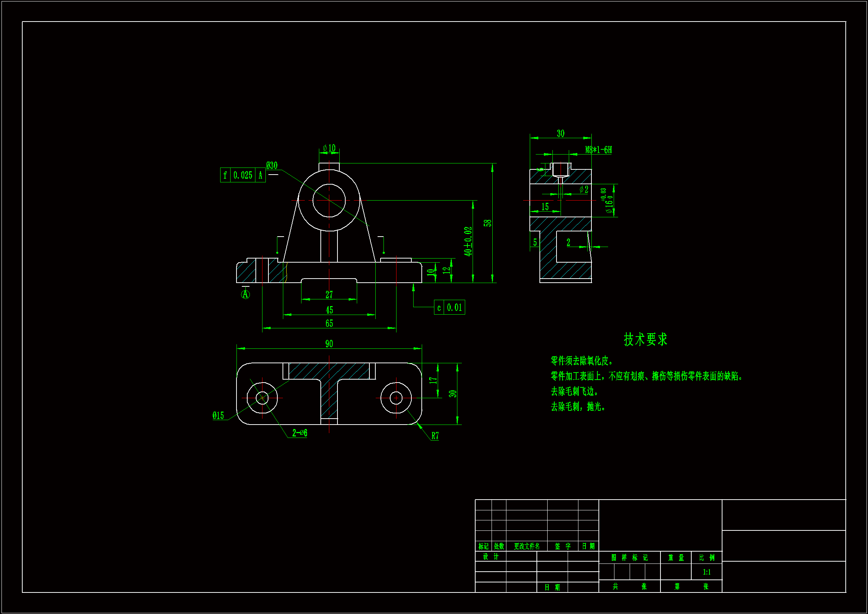Screen dimensions: 868x614
Task: Select the 零件须去除氧化皮 note line
Action: 581,361
